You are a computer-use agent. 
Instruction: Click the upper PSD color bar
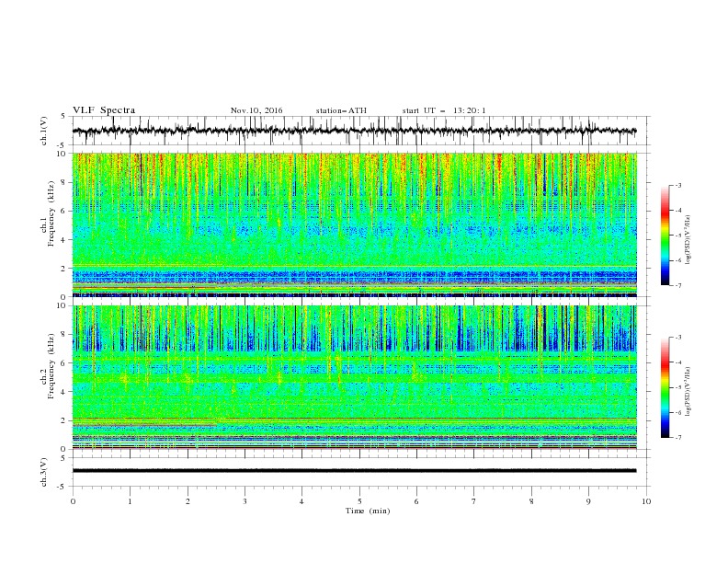(x=665, y=236)
